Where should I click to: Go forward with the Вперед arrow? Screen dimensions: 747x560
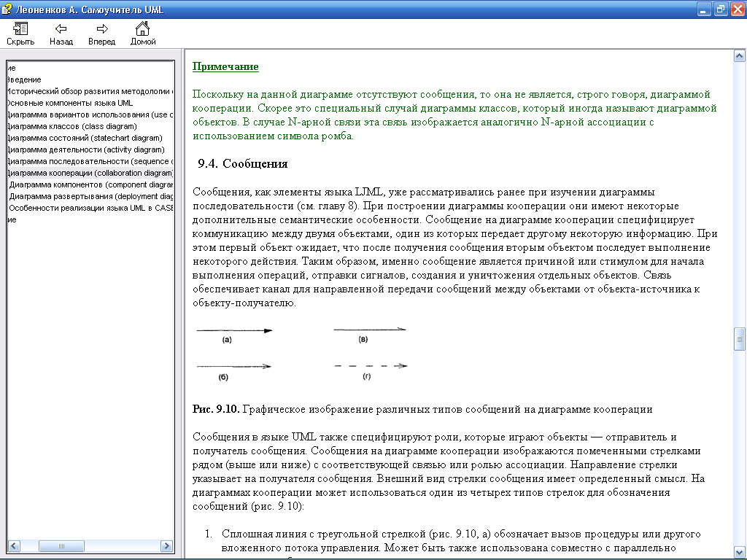pyautogui.click(x=101, y=34)
